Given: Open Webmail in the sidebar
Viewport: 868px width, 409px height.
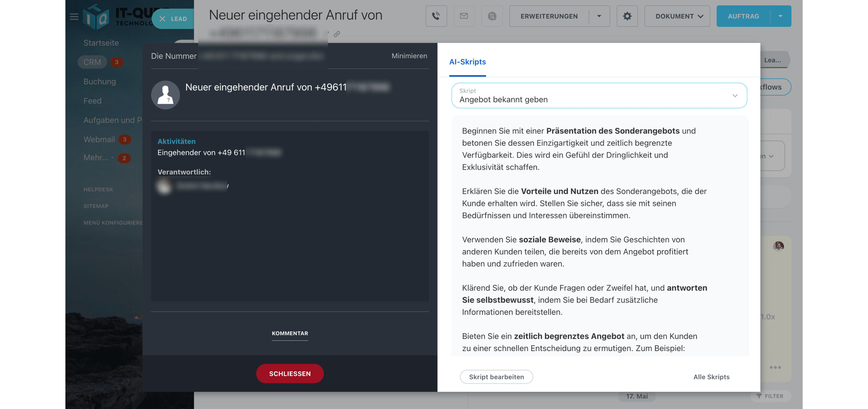Looking at the screenshot, I should (x=99, y=139).
